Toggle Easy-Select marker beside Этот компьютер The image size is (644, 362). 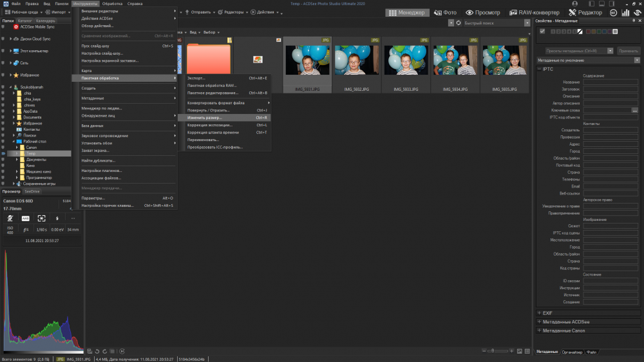point(3,50)
